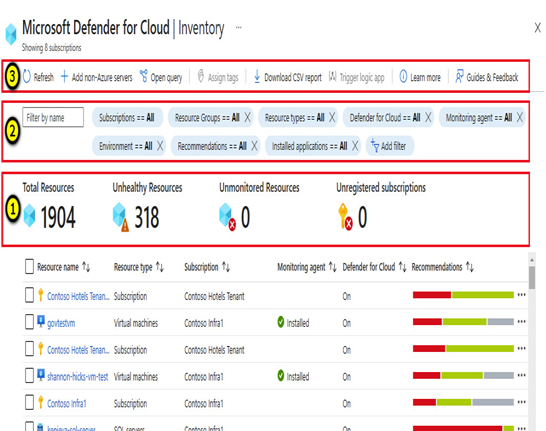Sort by Defender for Cloud column
Screen dimensions: 546x431
tap(374, 267)
